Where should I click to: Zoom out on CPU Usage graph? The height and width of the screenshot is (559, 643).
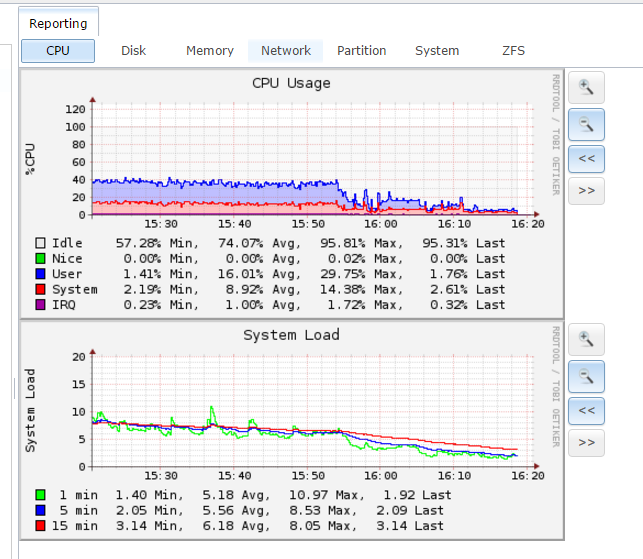coord(586,124)
